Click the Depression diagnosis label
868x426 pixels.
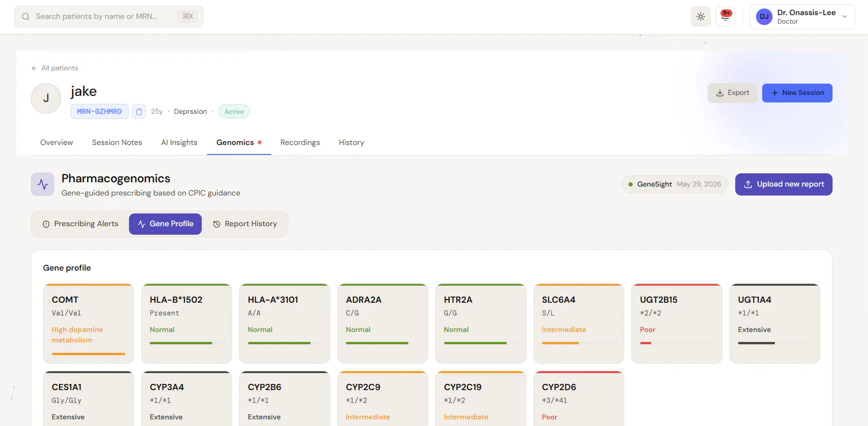tap(190, 111)
